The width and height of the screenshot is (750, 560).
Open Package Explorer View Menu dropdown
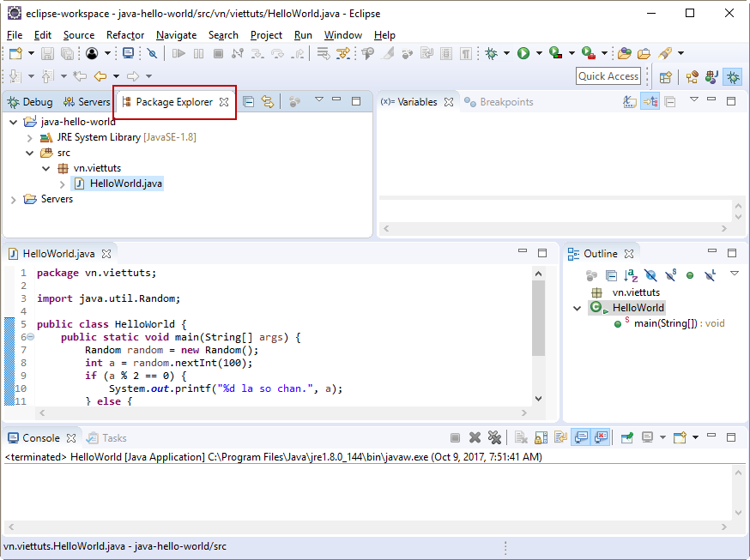tap(319, 99)
